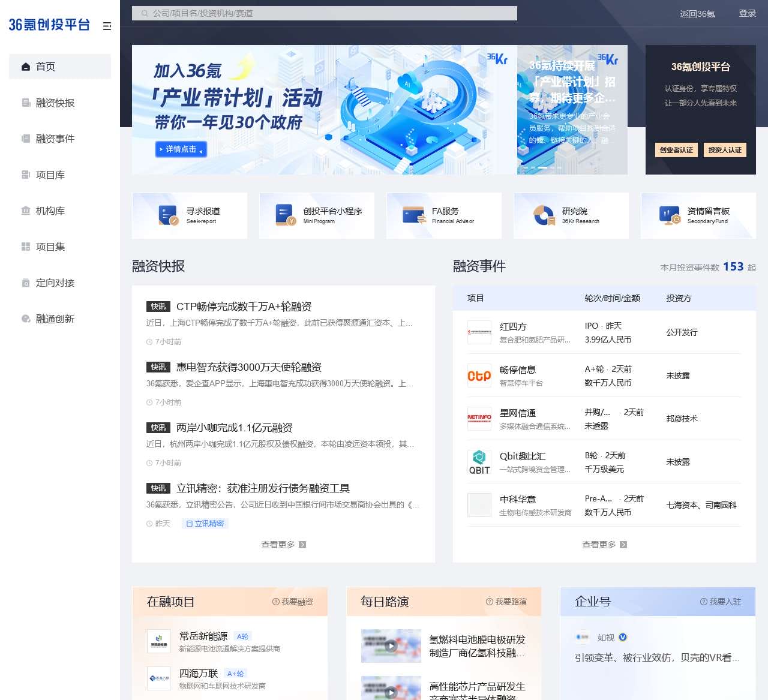768x700 pixels.
Task: Open the 常岳新能源 project title
Action: click(203, 636)
